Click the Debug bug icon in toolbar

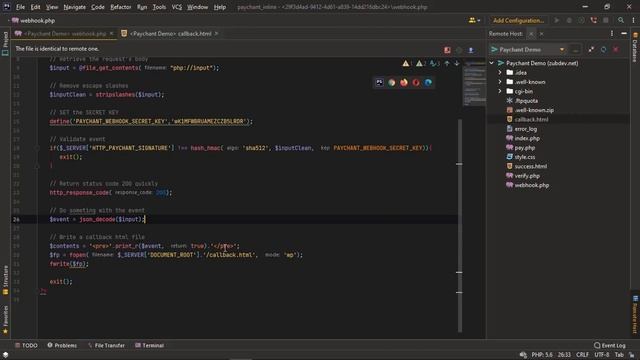click(569, 20)
